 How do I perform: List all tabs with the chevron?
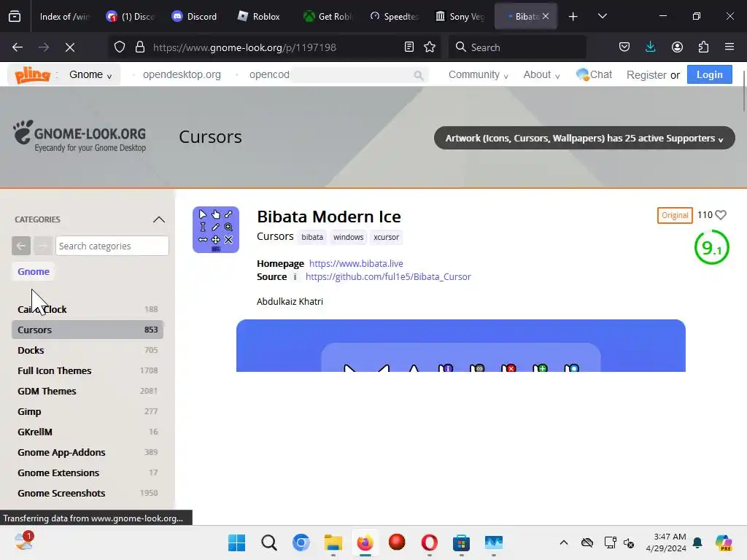click(x=602, y=17)
